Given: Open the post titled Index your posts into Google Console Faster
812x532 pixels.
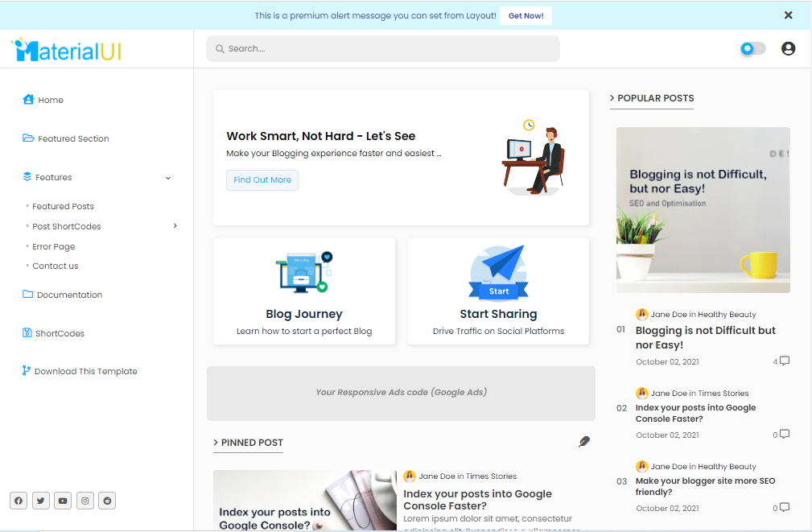Looking at the screenshot, I should 477,500.
